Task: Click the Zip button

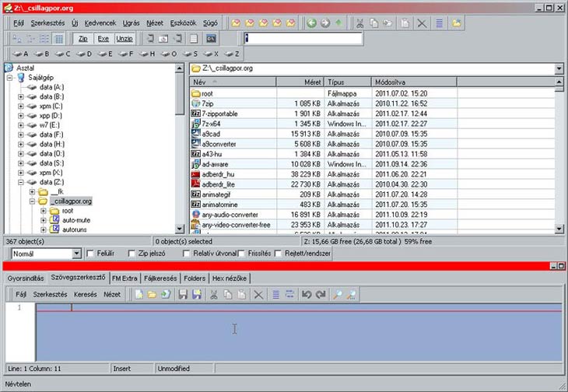Action: pos(83,38)
